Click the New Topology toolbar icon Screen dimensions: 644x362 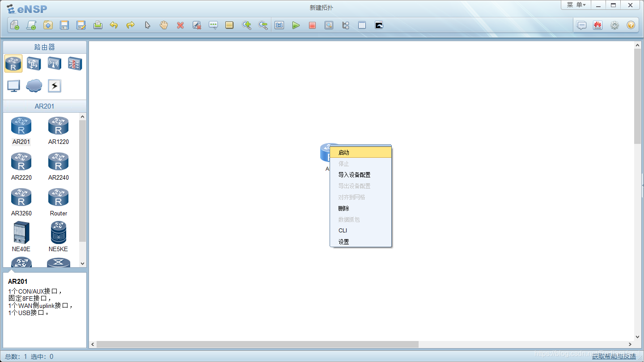(14, 25)
